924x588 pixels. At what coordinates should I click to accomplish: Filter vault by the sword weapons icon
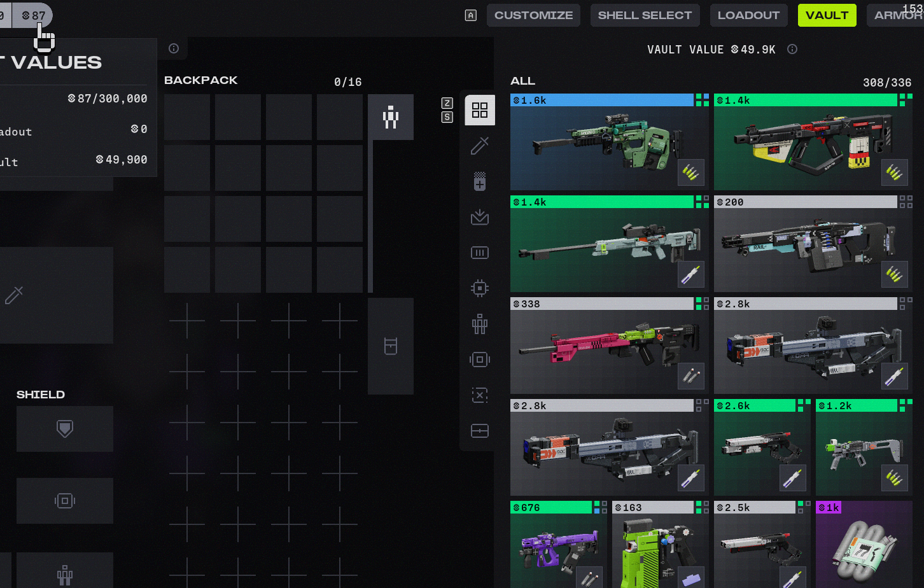[480, 146]
